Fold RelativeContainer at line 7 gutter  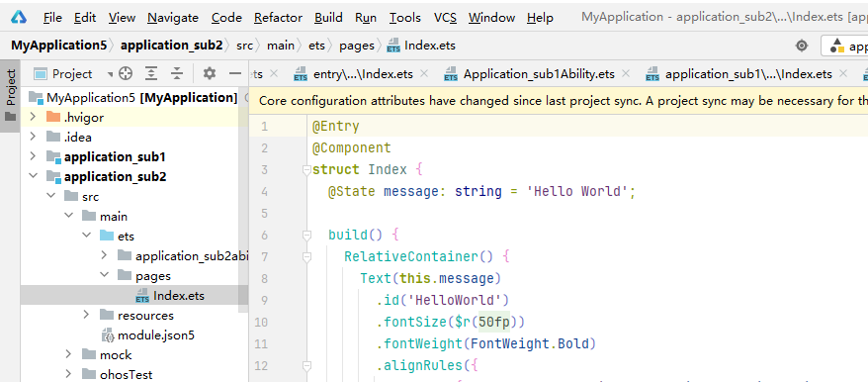pos(306,257)
